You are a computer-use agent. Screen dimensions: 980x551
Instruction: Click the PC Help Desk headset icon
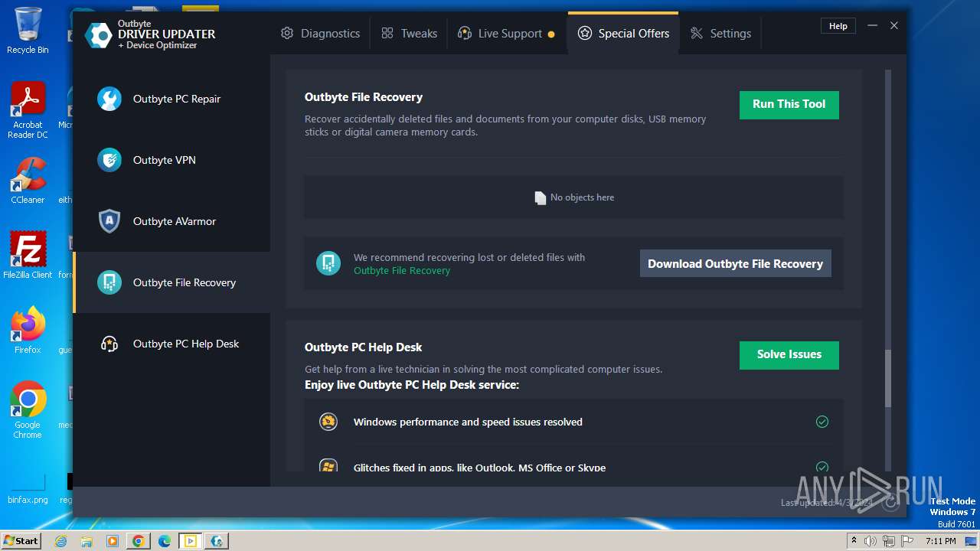click(x=109, y=344)
